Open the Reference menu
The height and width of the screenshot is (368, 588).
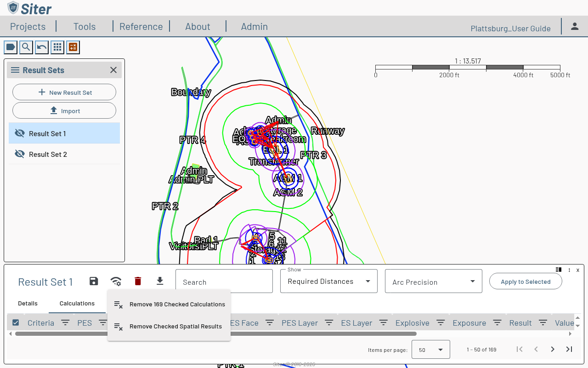141,27
